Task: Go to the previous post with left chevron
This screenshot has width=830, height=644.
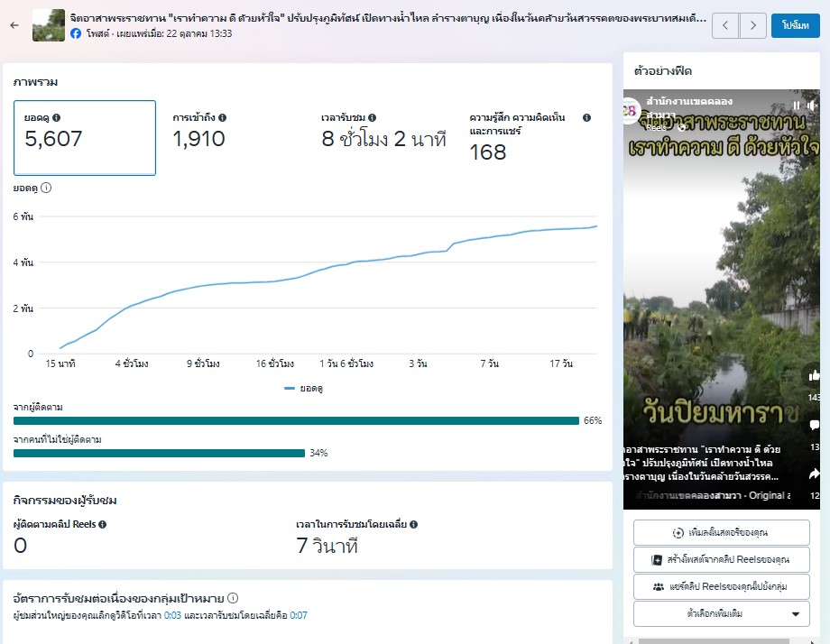Action: click(x=725, y=25)
